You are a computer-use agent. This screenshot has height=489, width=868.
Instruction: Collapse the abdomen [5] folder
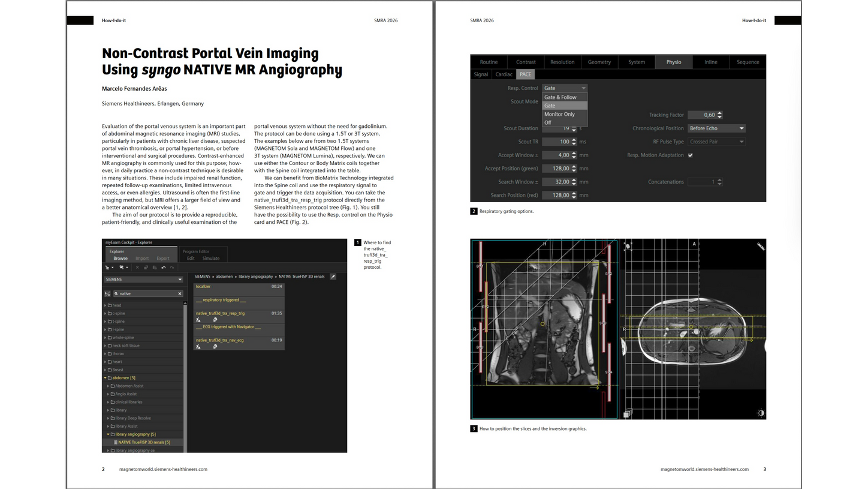point(105,378)
